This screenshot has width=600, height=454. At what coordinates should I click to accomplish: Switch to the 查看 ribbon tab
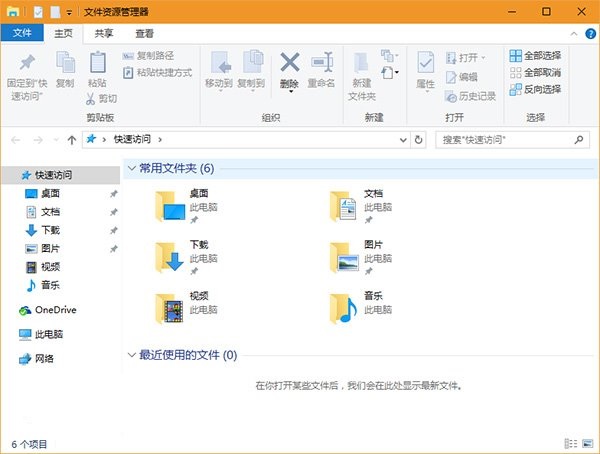pyautogui.click(x=144, y=34)
